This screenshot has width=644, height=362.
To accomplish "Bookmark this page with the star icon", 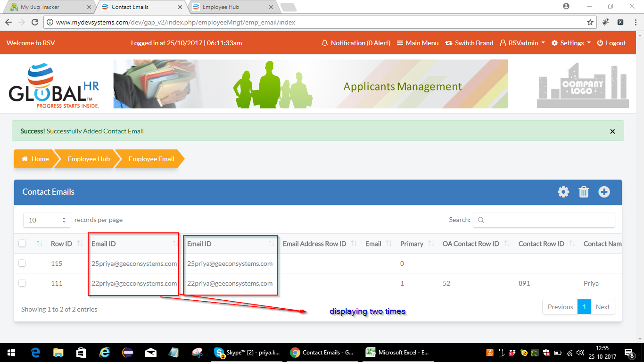I will pos(590,22).
